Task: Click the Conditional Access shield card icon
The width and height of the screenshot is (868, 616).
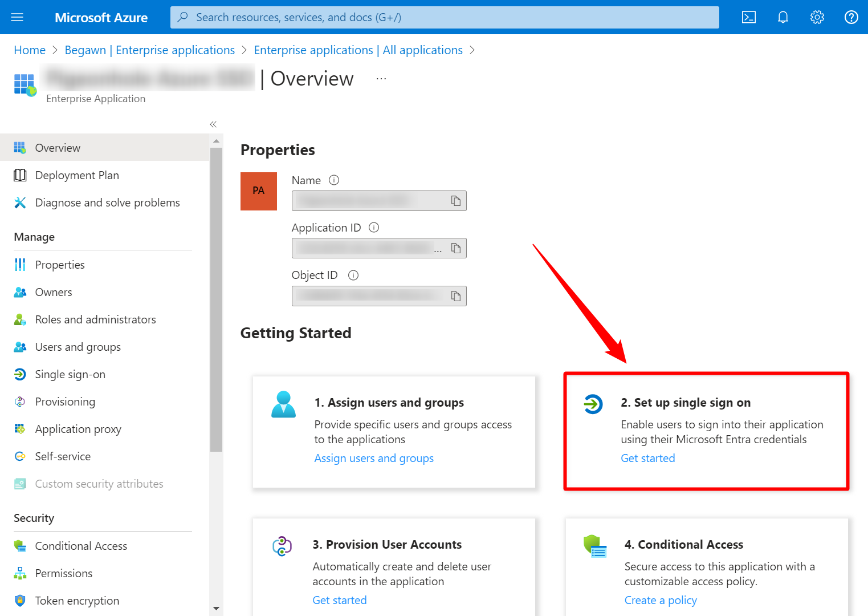Action: tap(595, 546)
